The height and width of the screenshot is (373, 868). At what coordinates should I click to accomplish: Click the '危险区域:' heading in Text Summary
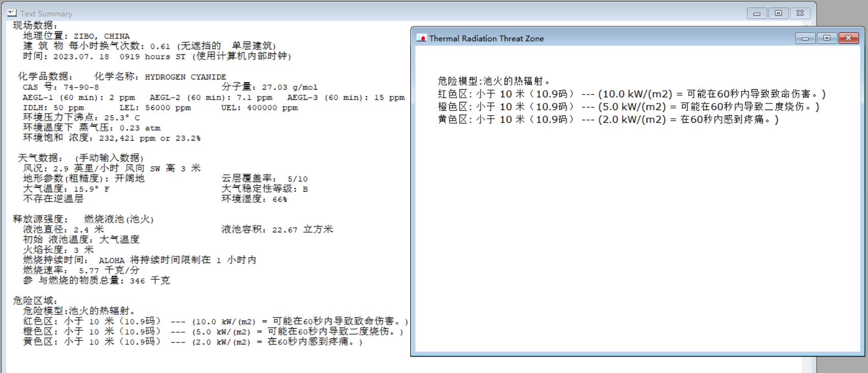35,301
